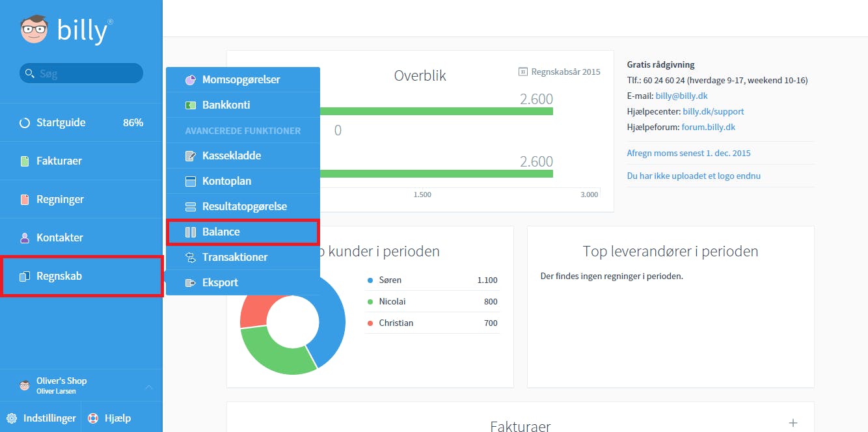Click the Hjælp lifebuoy icon
The width and height of the screenshot is (868, 432).
[x=93, y=418]
